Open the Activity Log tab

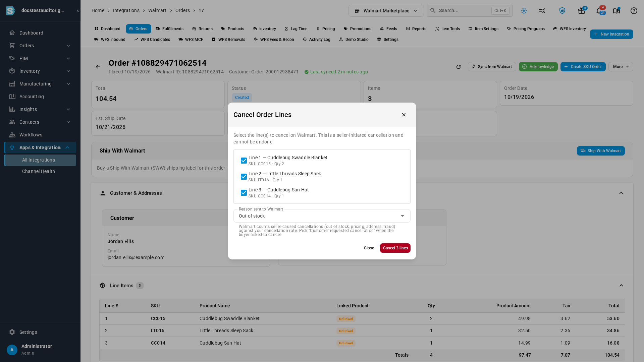tap(316, 40)
